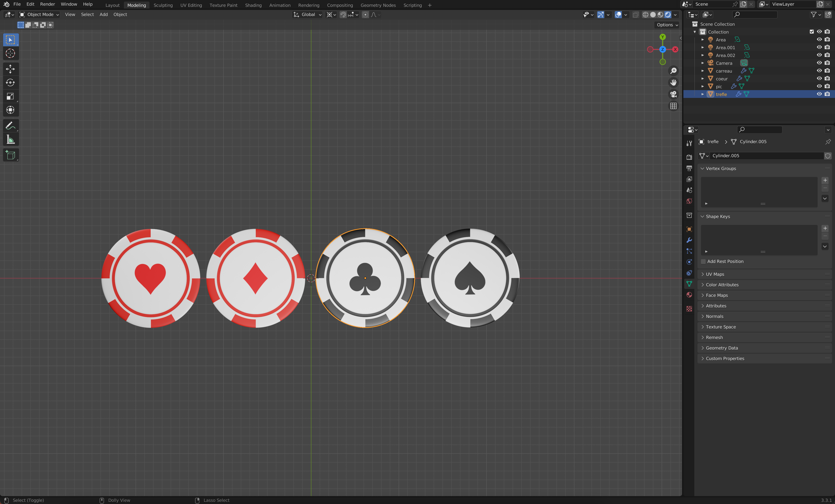Expand the trefle tree item
The height and width of the screenshot is (504, 835).
pos(703,94)
